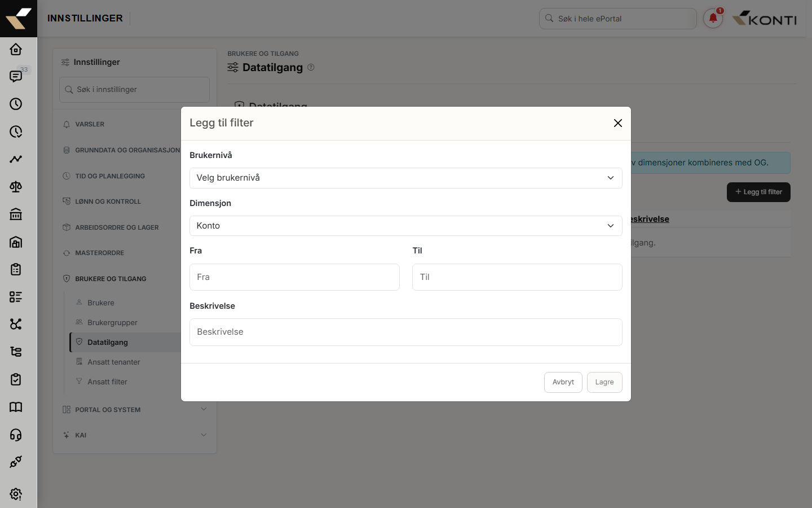The image size is (812, 508).
Task: Open the trend line chart icon
Action: pos(16,159)
